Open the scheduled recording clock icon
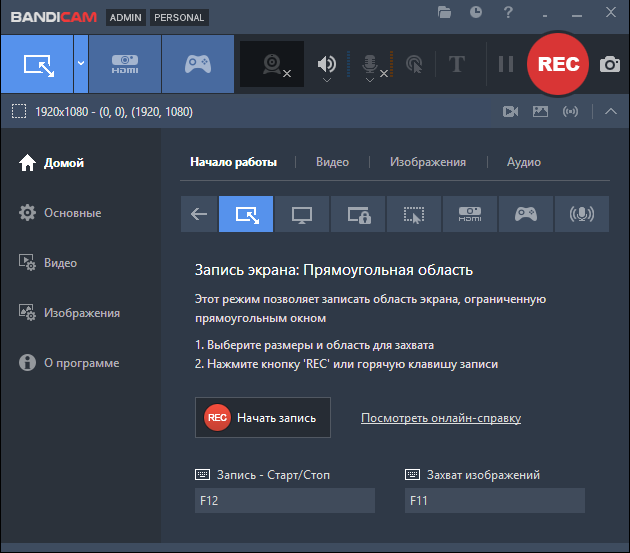The height and width of the screenshot is (553, 630). (x=476, y=12)
